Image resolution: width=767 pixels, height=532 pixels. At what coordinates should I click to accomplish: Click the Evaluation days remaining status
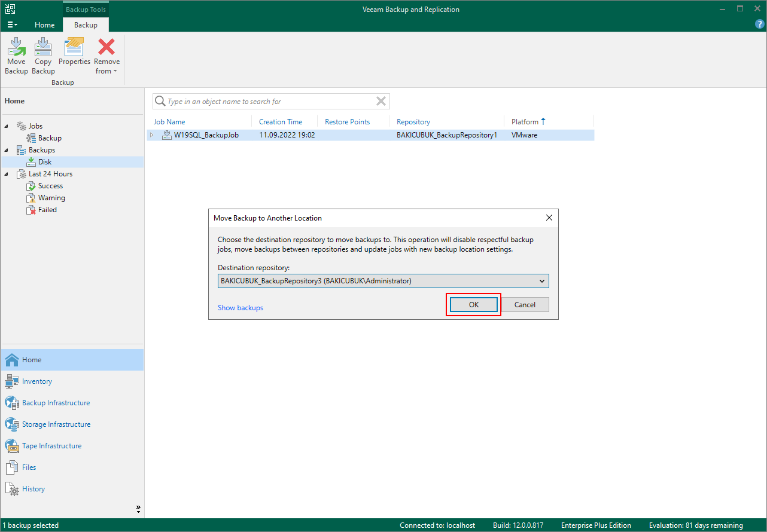pos(696,525)
